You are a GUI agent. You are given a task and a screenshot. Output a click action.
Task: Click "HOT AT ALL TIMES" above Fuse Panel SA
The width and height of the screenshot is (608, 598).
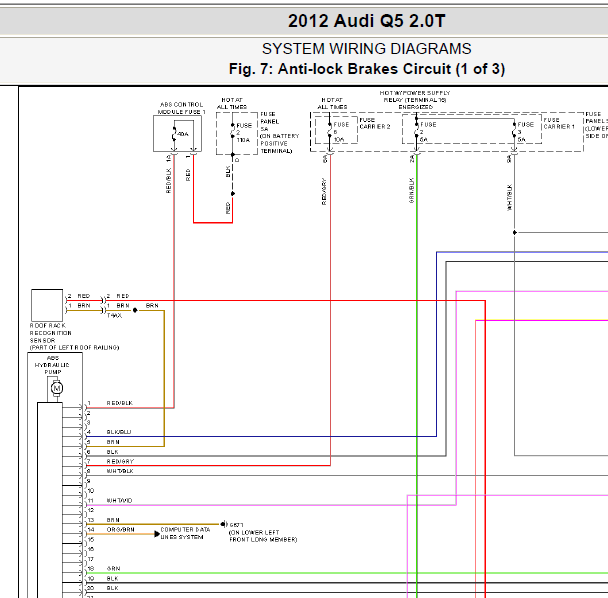click(x=232, y=104)
